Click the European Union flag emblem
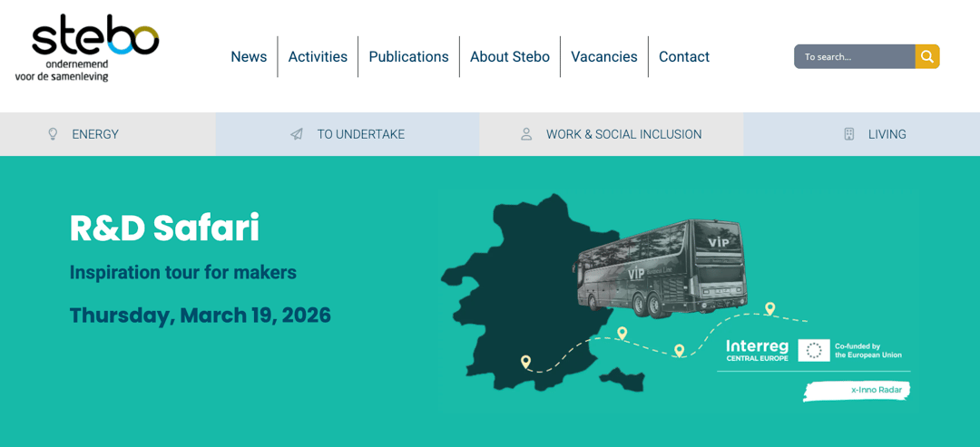Viewport: 980px width, 447px height. pyautogui.click(x=814, y=351)
